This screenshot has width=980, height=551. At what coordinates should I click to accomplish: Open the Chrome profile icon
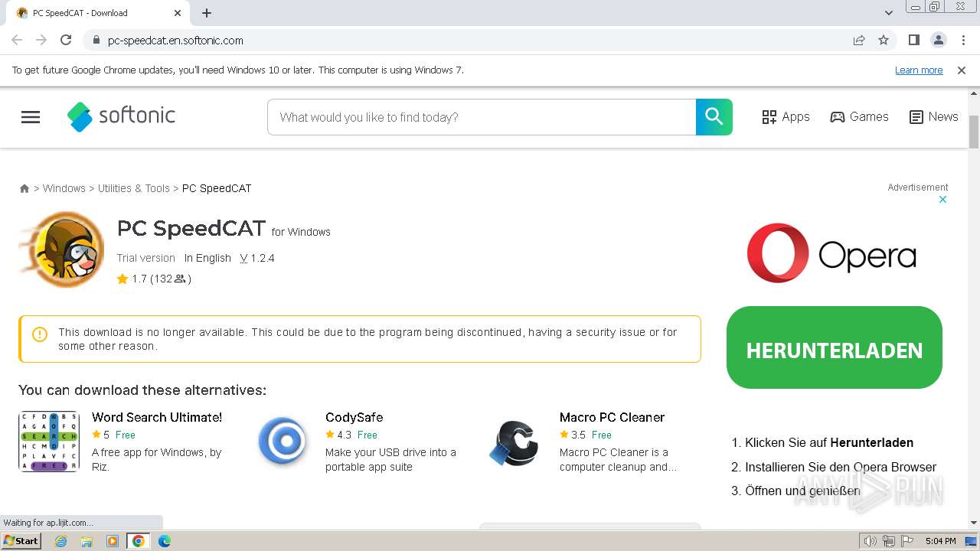(938, 40)
